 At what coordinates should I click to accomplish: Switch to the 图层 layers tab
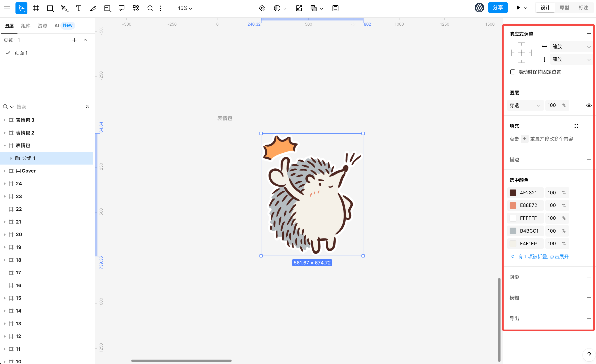click(x=9, y=25)
